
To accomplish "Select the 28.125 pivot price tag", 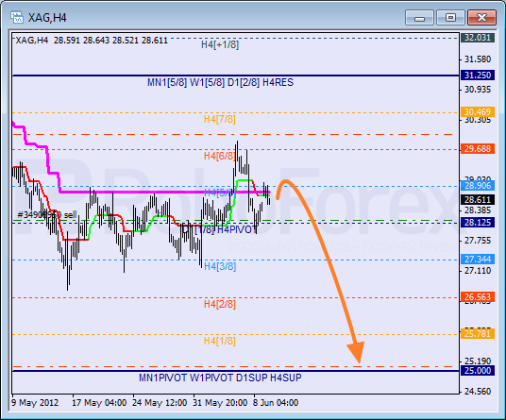I will click(x=478, y=222).
